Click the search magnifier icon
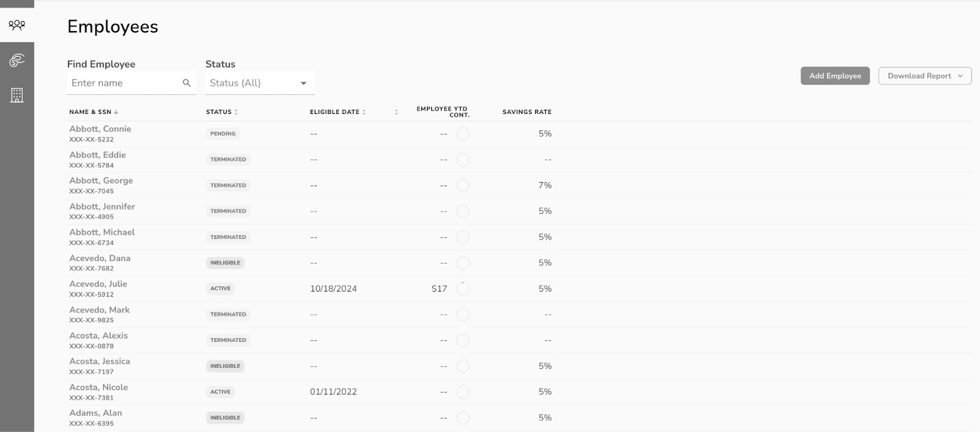The width and height of the screenshot is (980, 432). (187, 83)
